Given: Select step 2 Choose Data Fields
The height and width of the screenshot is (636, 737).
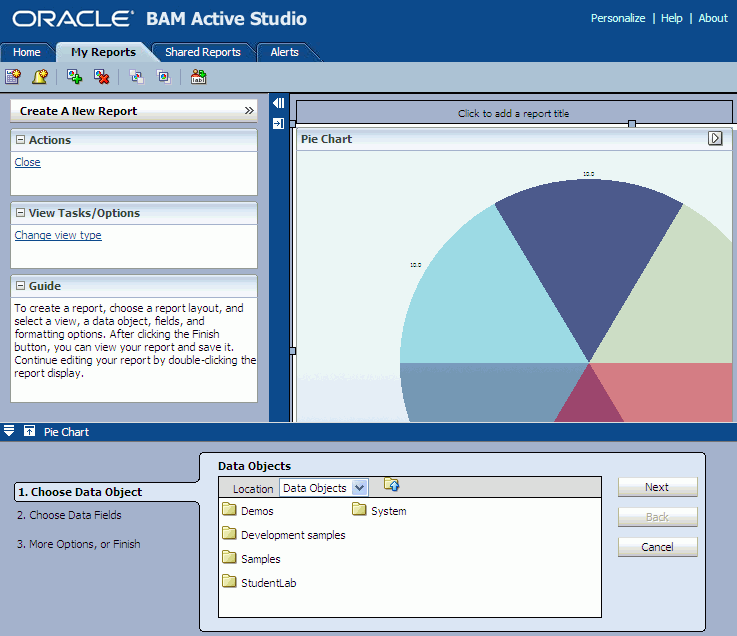Looking at the screenshot, I should coord(69,515).
